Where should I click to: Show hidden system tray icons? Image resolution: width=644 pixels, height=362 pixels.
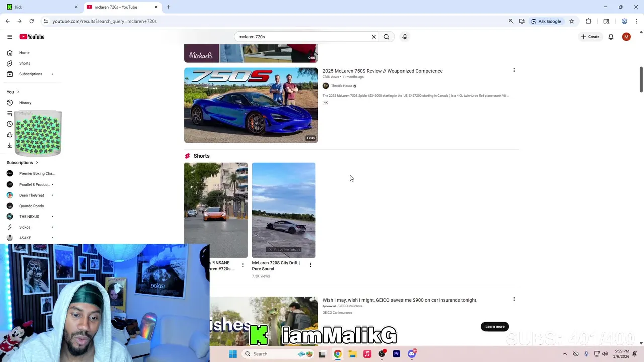[x=565, y=354]
